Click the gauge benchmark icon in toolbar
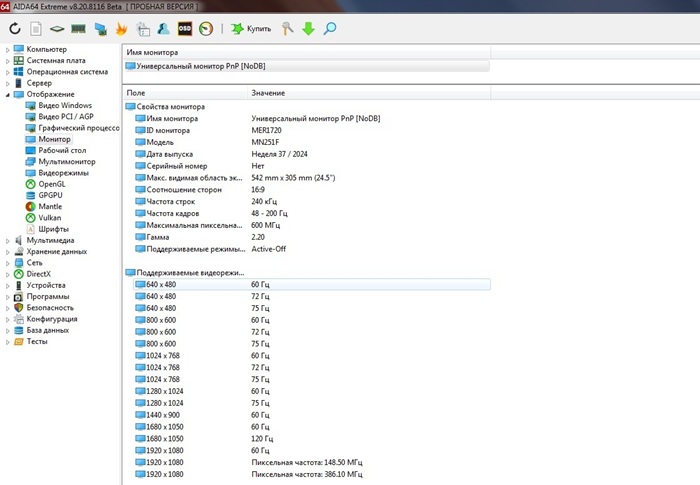 point(206,29)
